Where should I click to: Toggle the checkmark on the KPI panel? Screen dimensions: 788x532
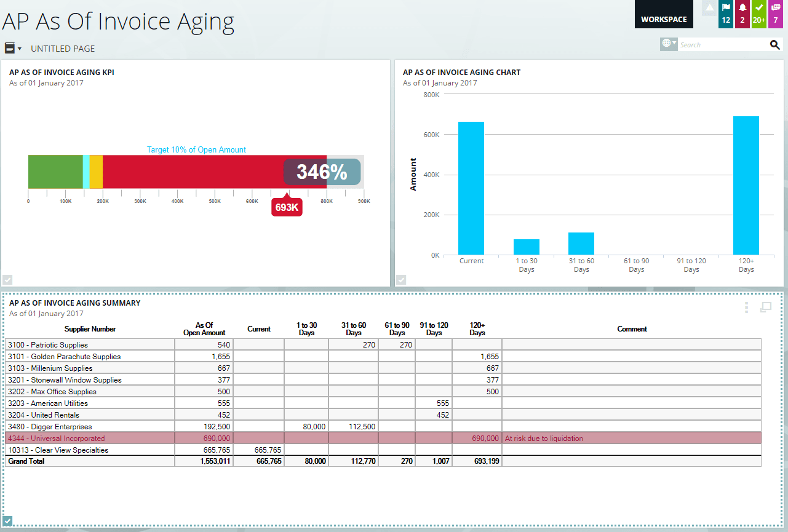tap(7, 280)
